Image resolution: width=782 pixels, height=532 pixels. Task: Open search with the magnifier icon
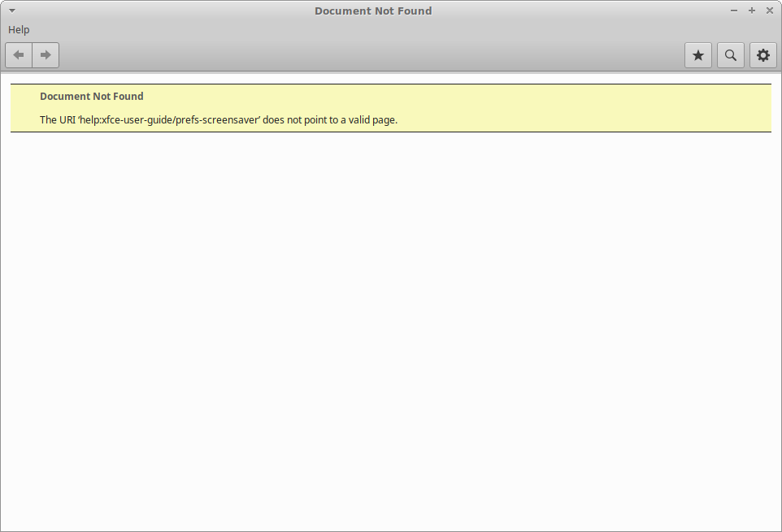731,55
